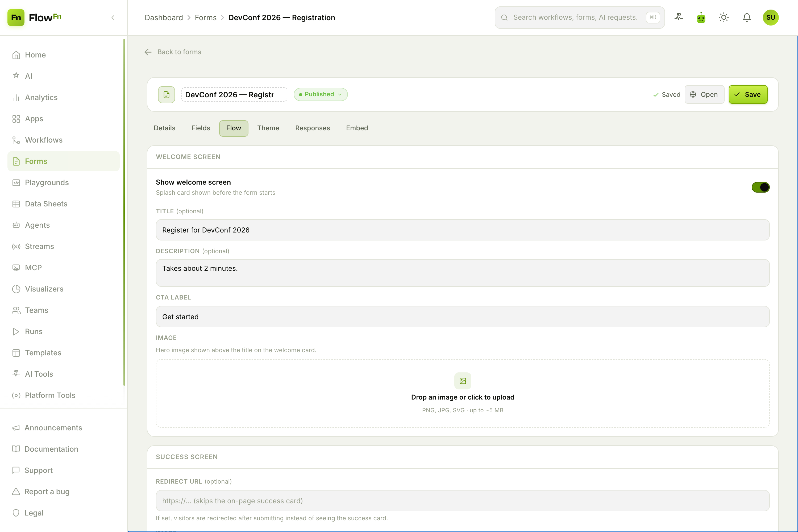Open the Legal page
This screenshot has width=798, height=532.
click(64, 513)
